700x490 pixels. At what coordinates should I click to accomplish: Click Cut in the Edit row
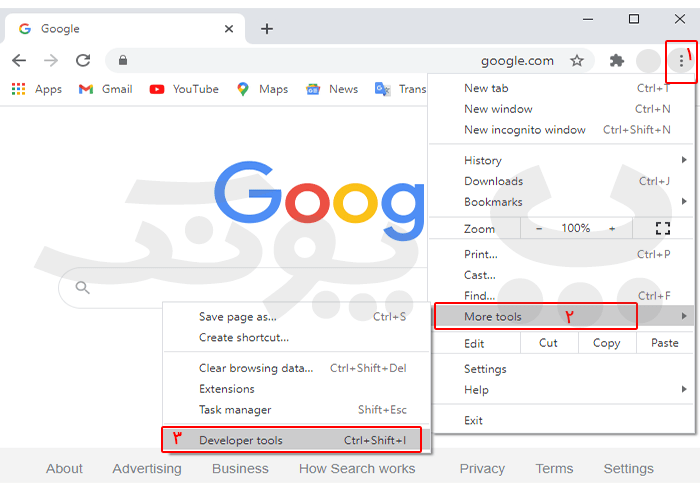tap(548, 343)
